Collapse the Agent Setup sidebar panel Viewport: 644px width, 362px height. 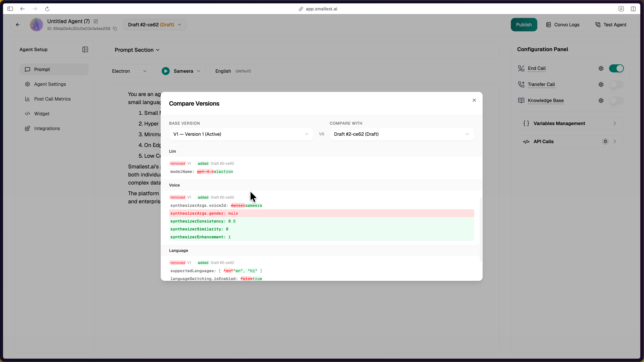85,49
